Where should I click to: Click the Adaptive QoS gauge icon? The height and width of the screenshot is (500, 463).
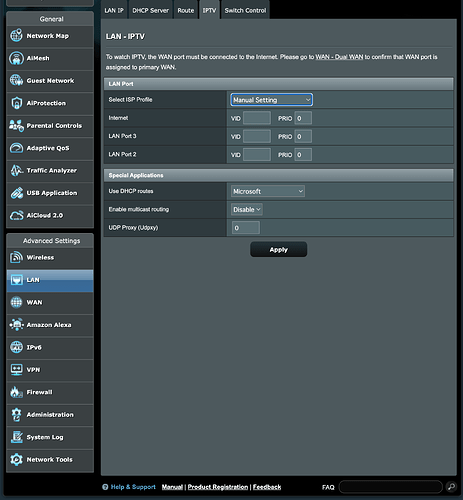(x=16, y=148)
